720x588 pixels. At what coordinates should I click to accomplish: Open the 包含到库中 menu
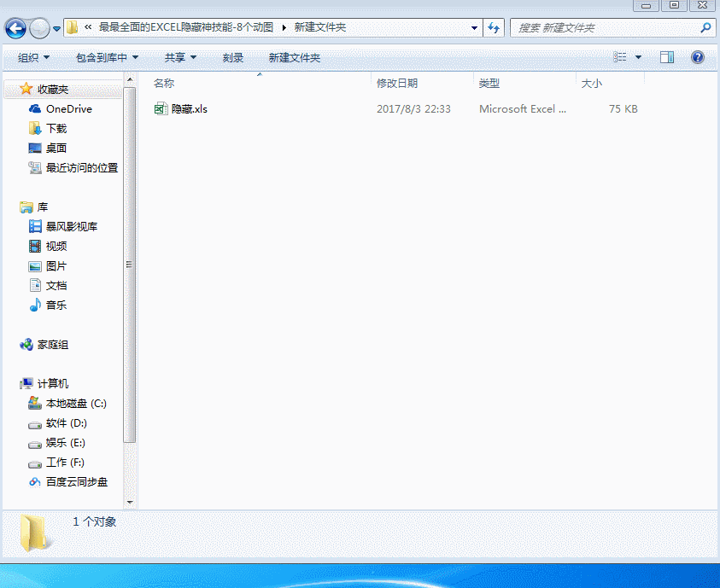107,58
